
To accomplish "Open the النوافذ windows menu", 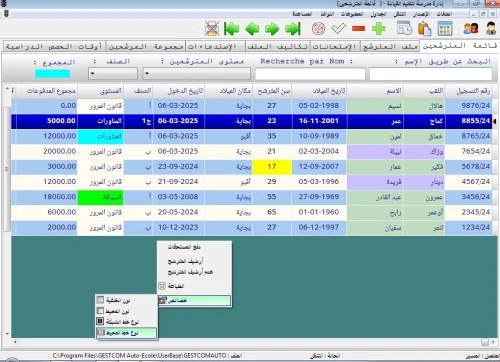I will 327,14.
